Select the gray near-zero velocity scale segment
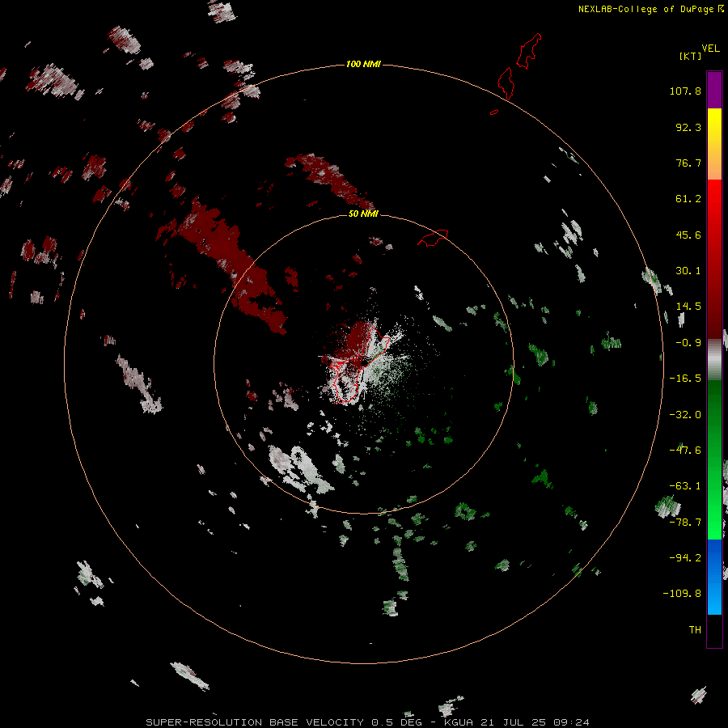 pyautogui.click(x=714, y=360)
